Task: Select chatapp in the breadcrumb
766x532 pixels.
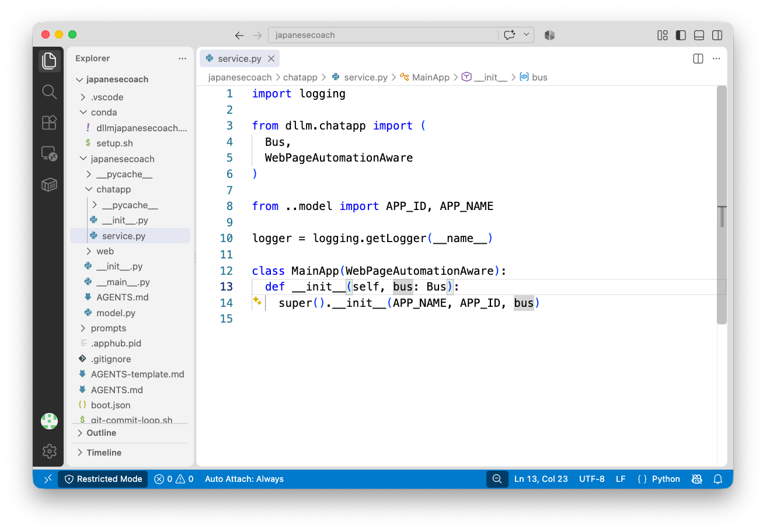Action: coord(300,77)
